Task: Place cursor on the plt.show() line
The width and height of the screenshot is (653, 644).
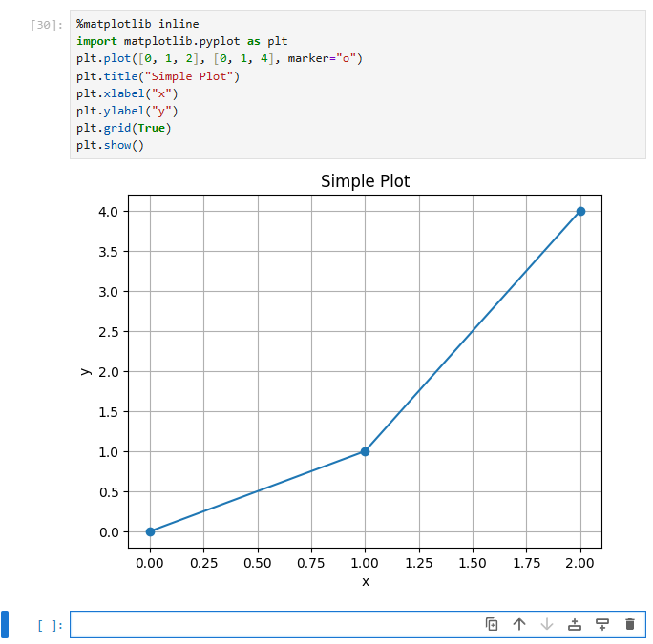Action: point(110,145)
